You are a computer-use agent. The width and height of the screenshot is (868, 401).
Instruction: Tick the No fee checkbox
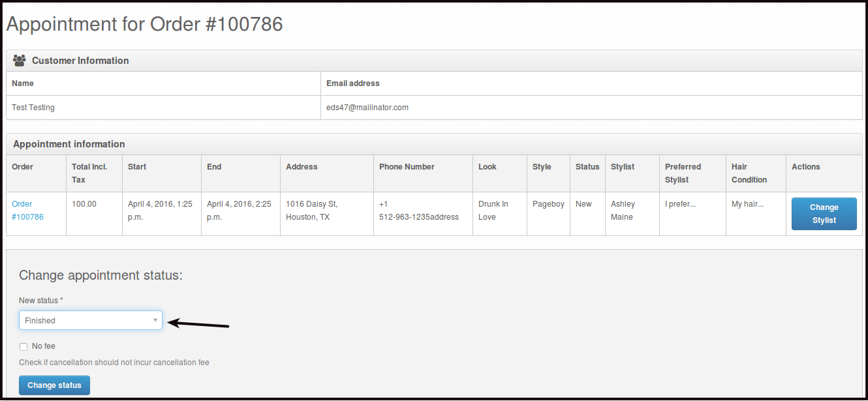click(23, 347)
